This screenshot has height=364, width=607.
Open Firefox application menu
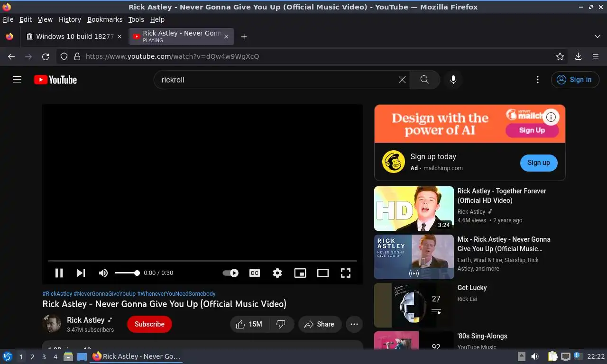(x=596, y=56)
